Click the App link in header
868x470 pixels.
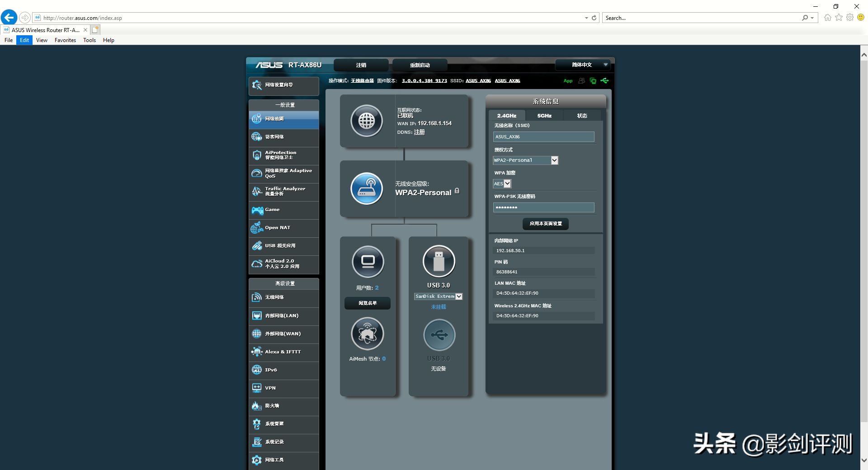click(x=568, y=81)
